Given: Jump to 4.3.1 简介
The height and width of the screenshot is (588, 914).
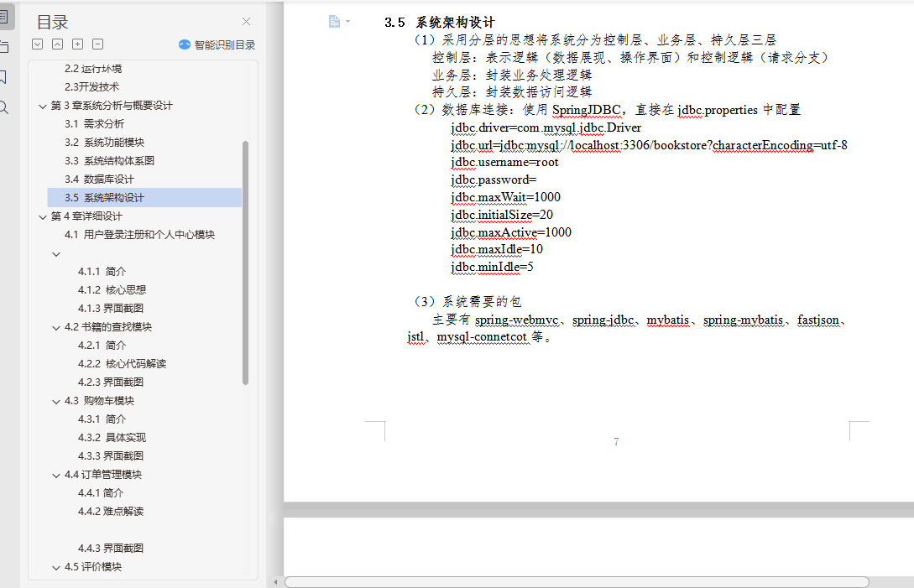Looking at the screenshot, I should coord(102,419).
